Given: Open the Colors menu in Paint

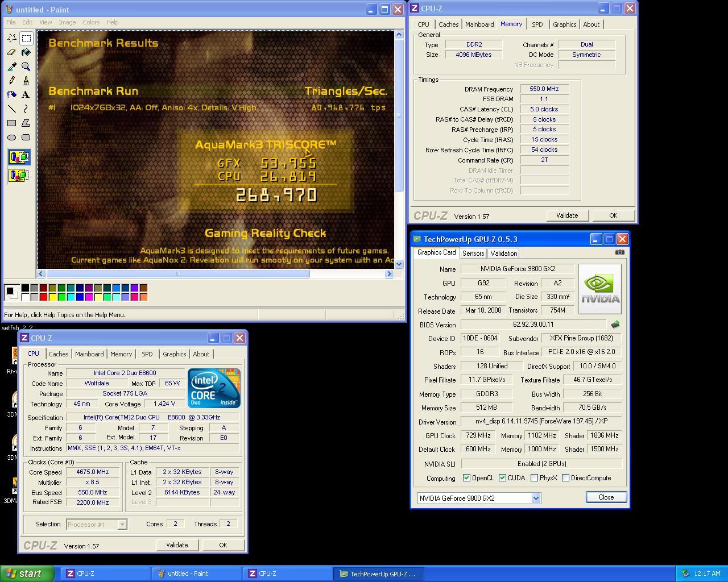Looking at the screenshot, I should click(91, 22).
